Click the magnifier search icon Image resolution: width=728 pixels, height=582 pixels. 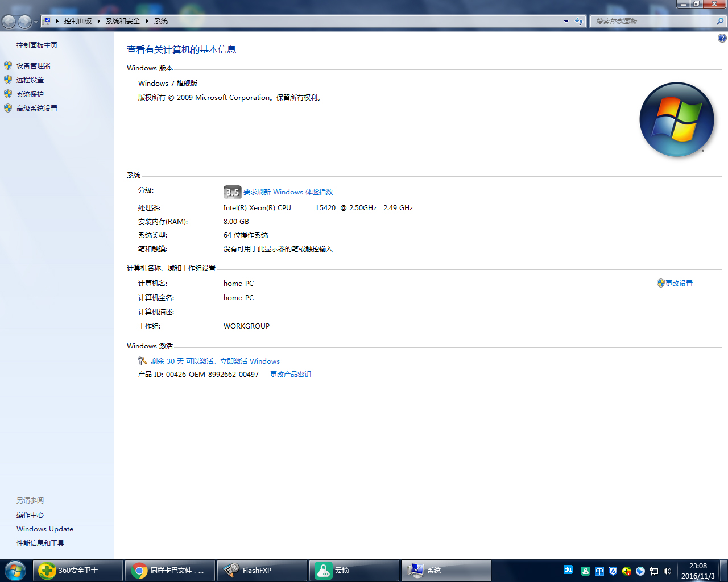[x=720, y=21]
